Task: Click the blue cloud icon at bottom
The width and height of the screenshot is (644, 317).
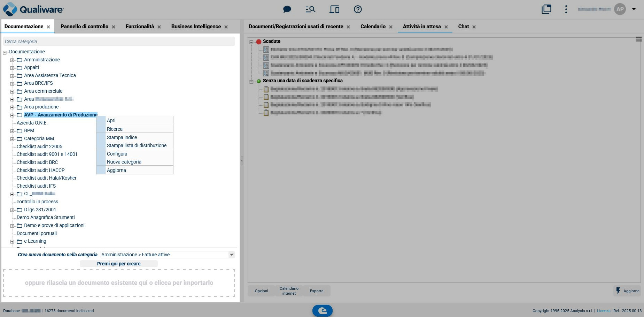Action: click(x=323, y=310)
